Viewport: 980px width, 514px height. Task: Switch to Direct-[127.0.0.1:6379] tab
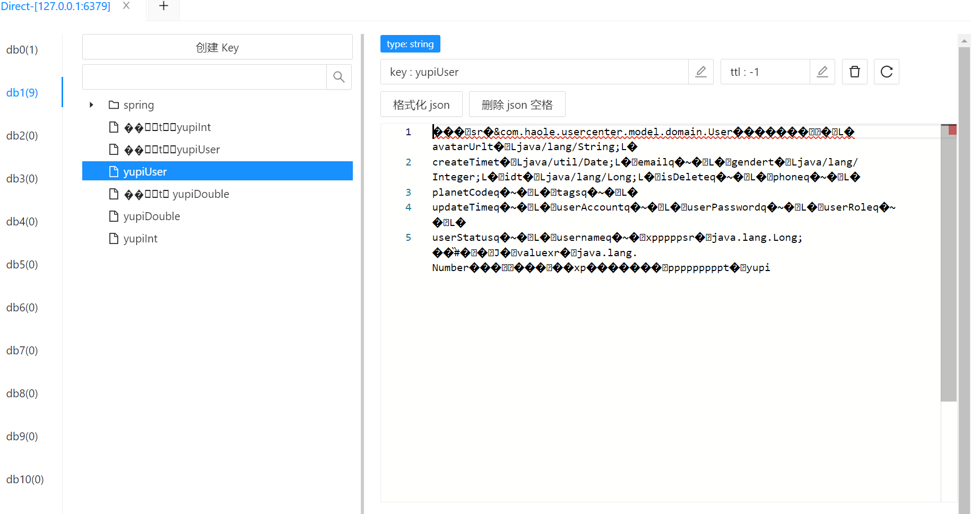coord(56,6)
